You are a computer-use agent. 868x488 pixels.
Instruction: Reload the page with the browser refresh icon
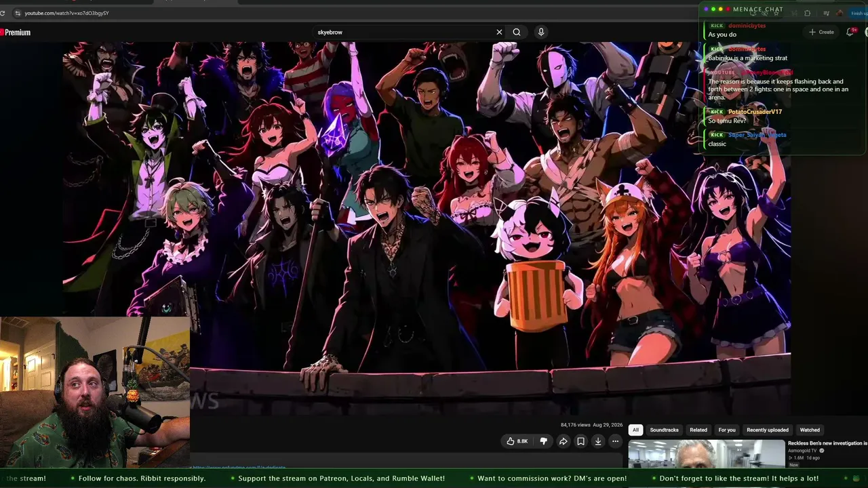click(x=3, y=13)
